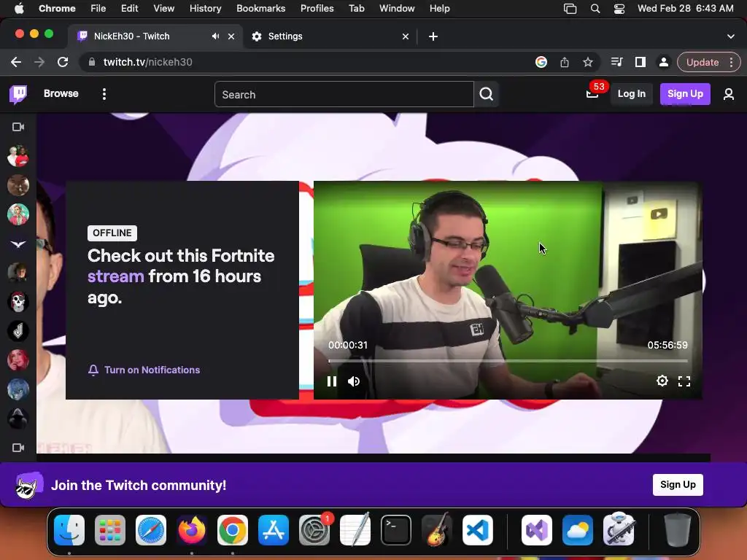Open the Bookmarks menu
The width and height of the screenshot is (747, 560).
click(x=260, y=9)
